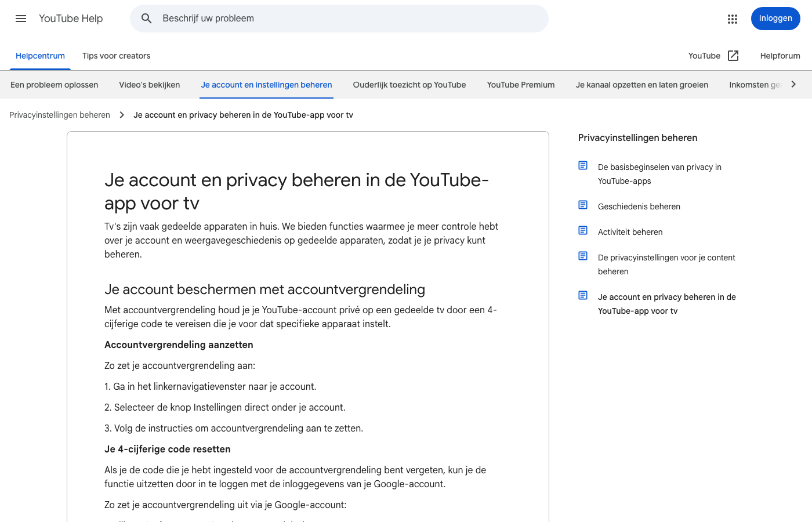Switch to the Helpcentrum tab
The width and height of the screenshot is (812, 522).
pos(40,56)
